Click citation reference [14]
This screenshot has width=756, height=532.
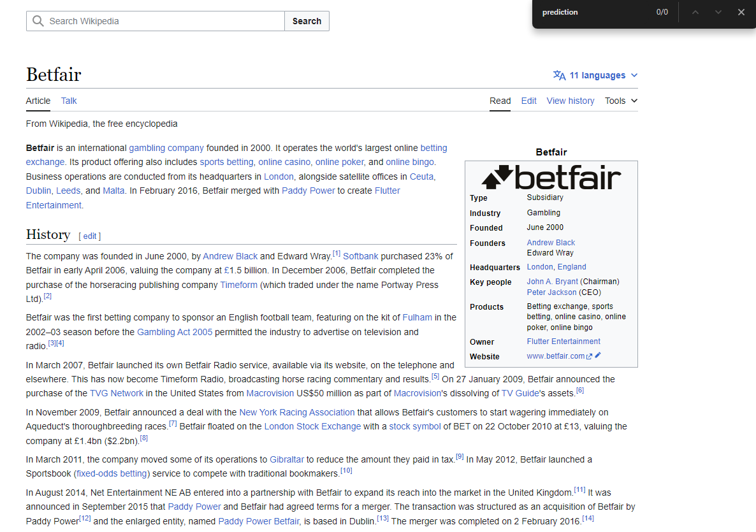588,518
